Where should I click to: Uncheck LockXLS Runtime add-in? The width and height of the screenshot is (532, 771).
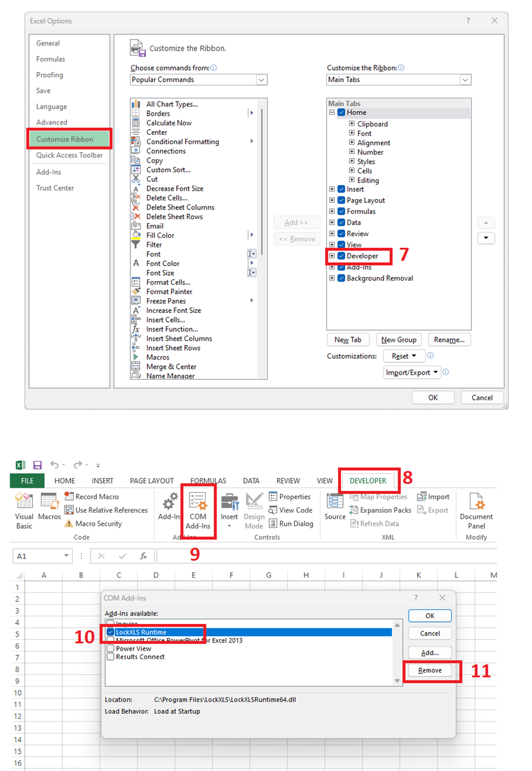(x=111, y=632)
